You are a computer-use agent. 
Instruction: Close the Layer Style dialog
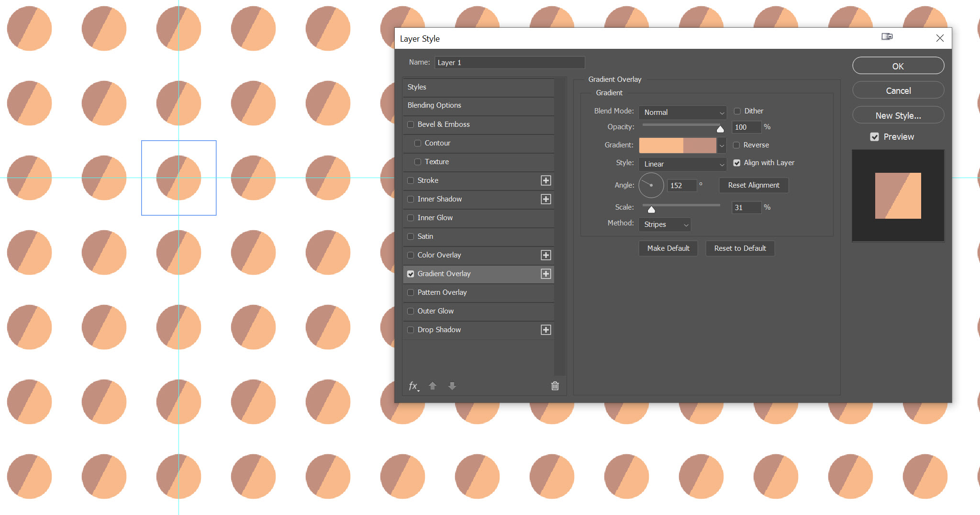[940, 38]
